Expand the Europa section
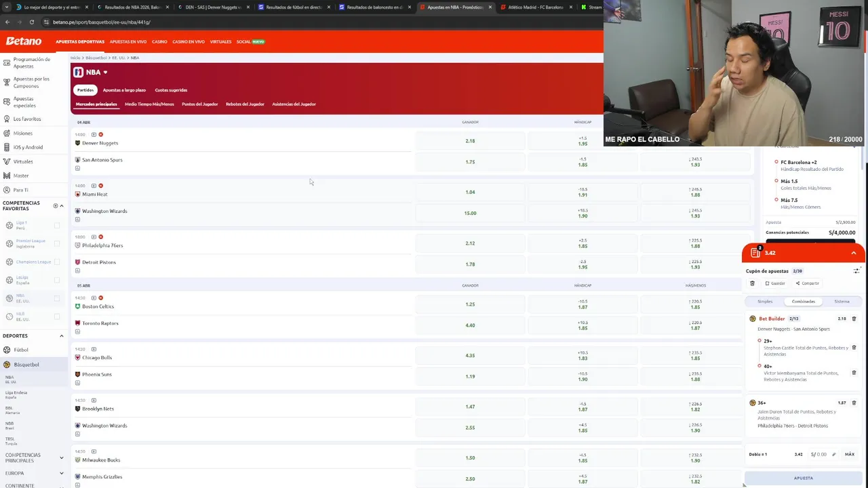 coord(61,473)
